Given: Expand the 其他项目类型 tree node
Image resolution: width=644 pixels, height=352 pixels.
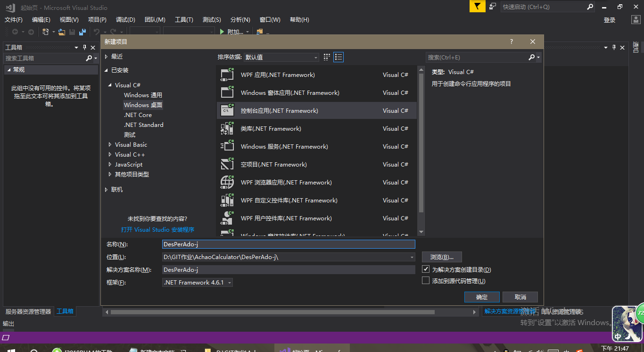Looking at the screenshot, I should (110, 175).
